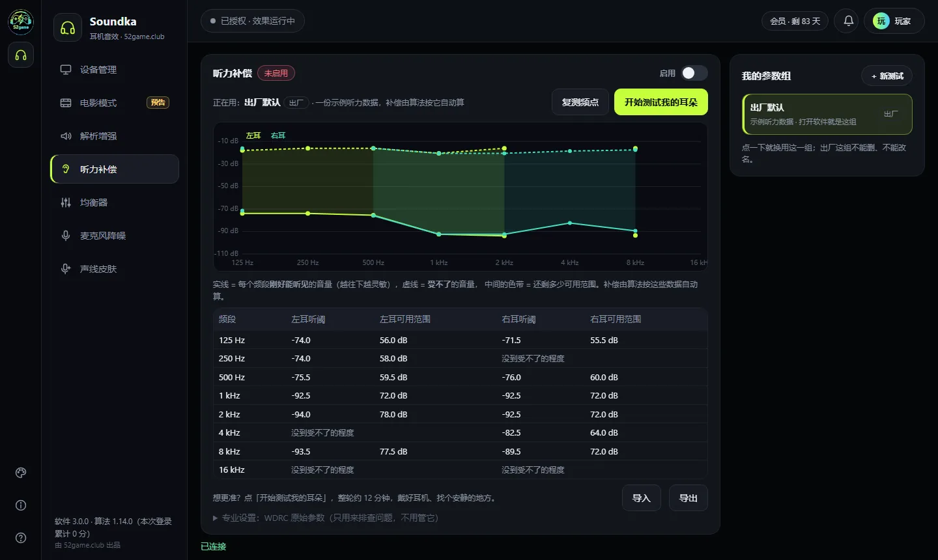The height and width of the screenshot is (560, 938).
Task: Click the 左耳听阈 column header
Action: tap(308, 319)
